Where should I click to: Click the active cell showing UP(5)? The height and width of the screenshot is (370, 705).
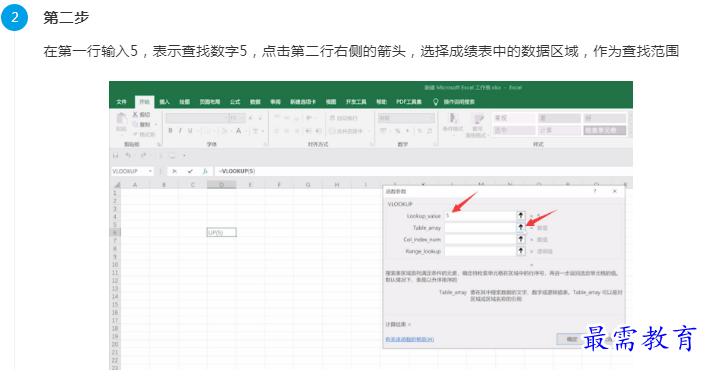point(222,232)
